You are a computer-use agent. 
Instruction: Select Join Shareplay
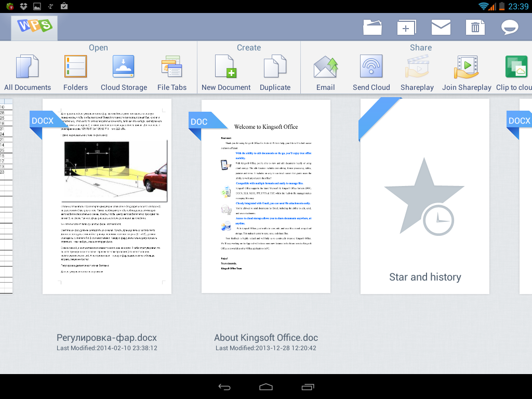click(x=467, y=73)
